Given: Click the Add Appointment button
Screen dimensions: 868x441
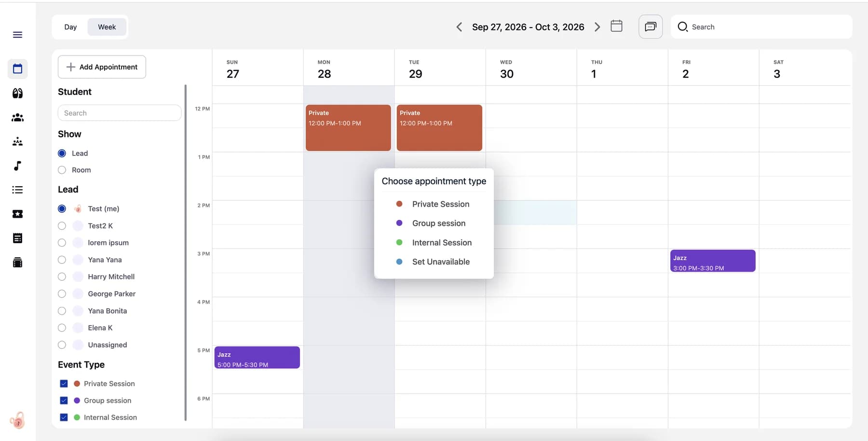Looking at the screenshot, I should [x=102, y=67].
